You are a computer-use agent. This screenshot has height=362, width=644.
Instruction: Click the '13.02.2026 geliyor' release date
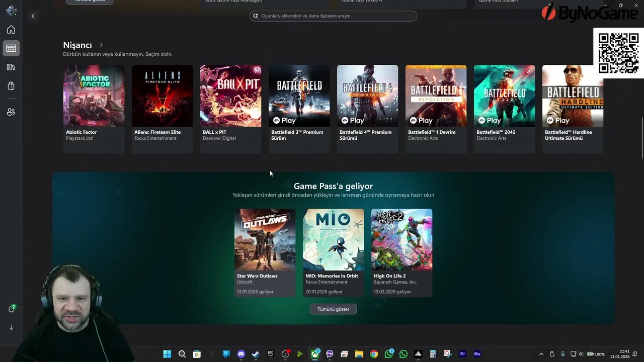(x=392, y=292)
